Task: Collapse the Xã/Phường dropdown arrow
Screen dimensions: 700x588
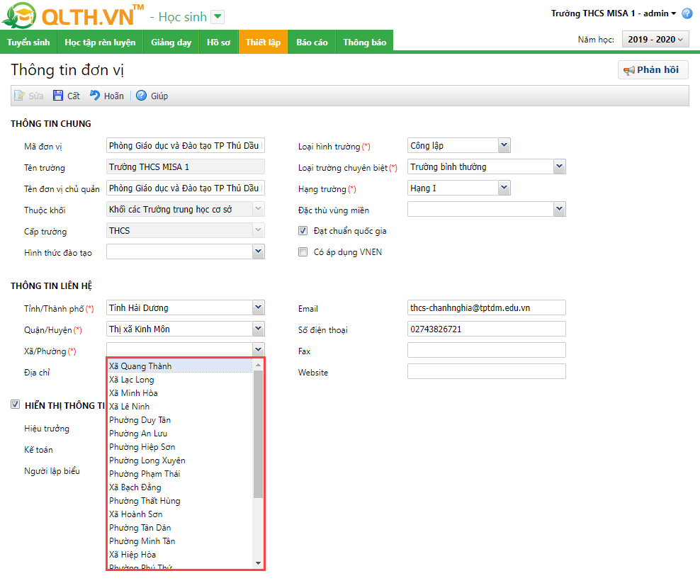Action: [x=258, y=349]
